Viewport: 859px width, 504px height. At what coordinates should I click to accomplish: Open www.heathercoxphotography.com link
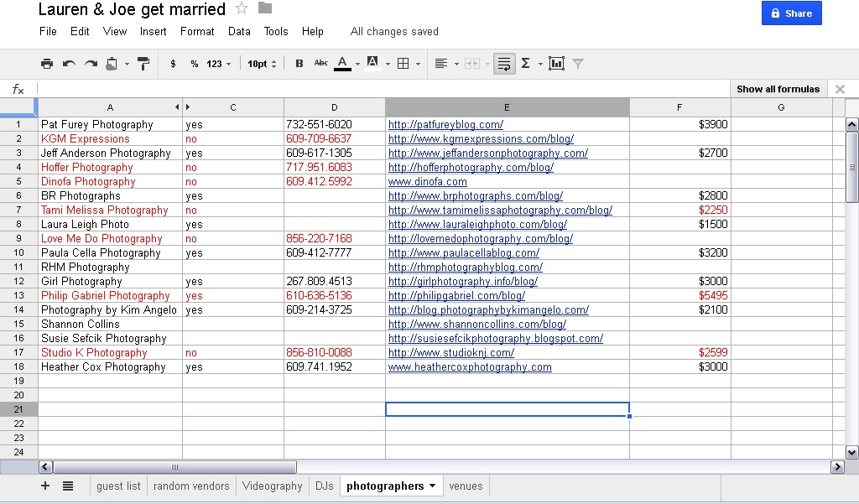click(x=470, y=366)
